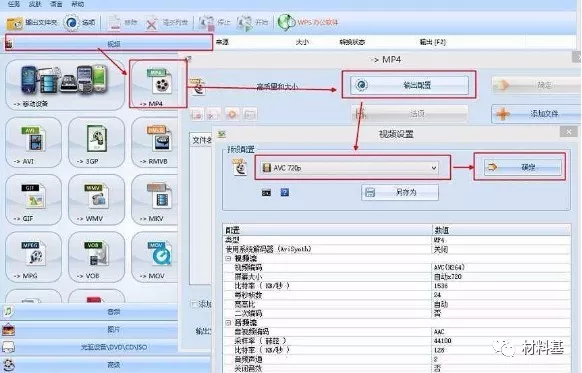
Task: Click the output settings button
Action: click(409, 85)
